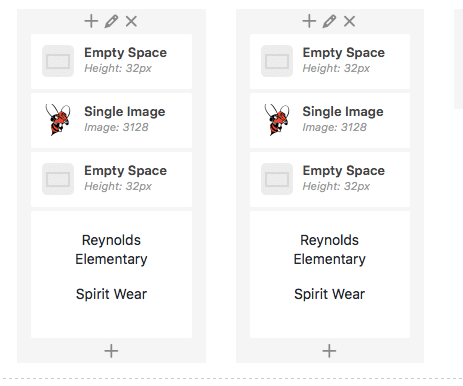The height and width of the screenshot is (386, 463).
Task: Select top Empty Space element in right column
Action: 330,61
